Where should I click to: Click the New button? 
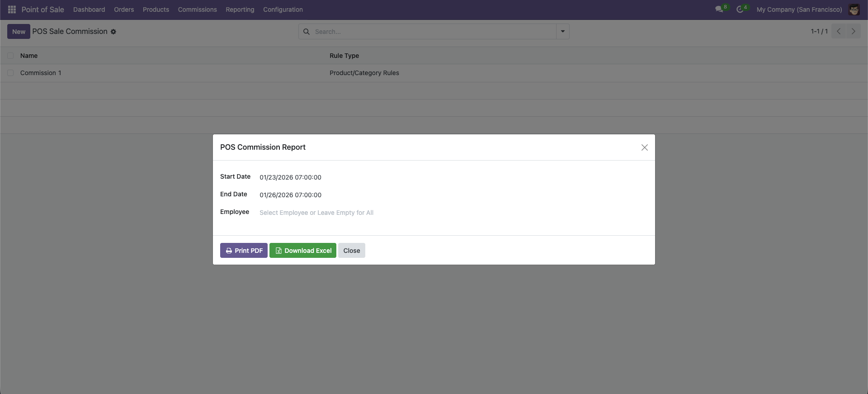[19, 32]
